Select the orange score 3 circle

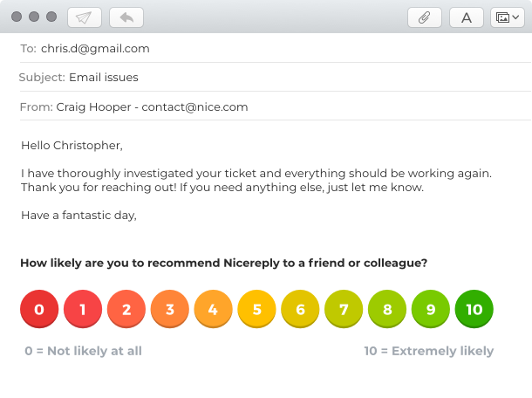point(170,309)
